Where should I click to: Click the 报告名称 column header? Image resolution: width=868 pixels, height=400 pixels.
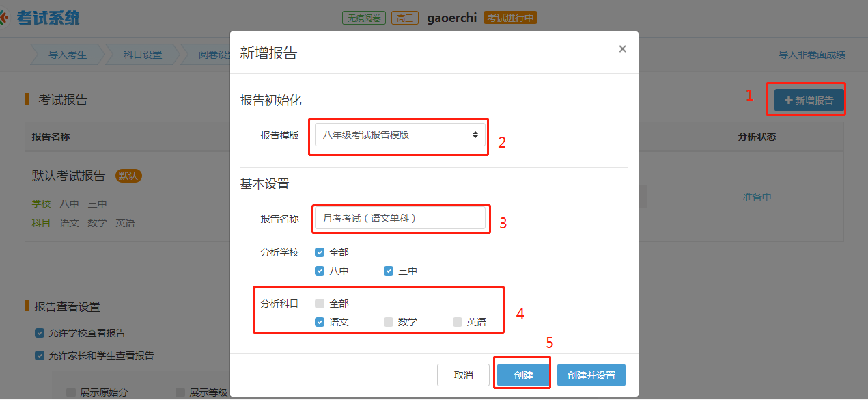51,137
